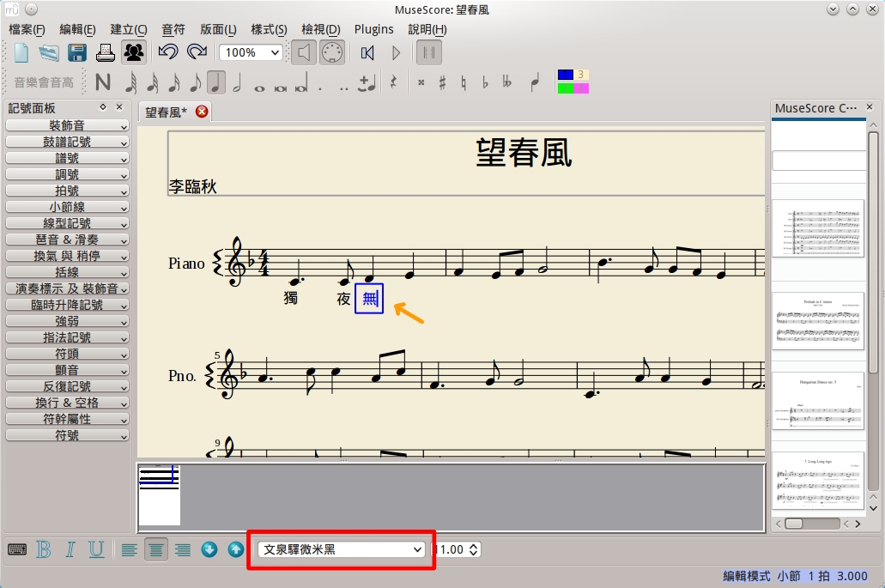
Task: Move the text down with the subscript arrow
Action: click(209, 549)
